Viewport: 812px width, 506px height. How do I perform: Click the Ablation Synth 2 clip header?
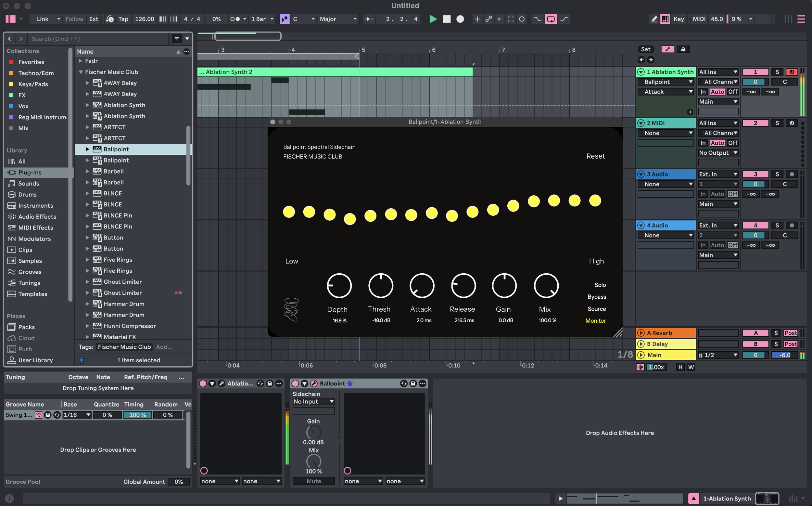[x=335, y=72]
